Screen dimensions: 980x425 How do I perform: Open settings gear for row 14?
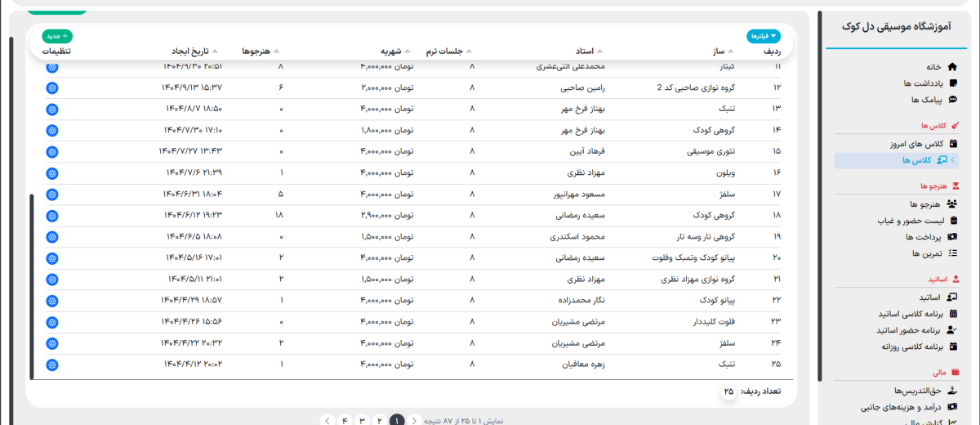52,130
